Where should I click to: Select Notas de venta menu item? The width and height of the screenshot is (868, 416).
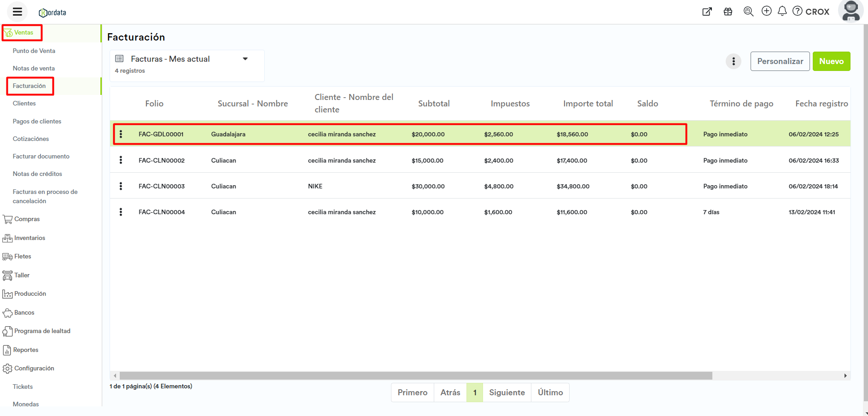[34, 69]
